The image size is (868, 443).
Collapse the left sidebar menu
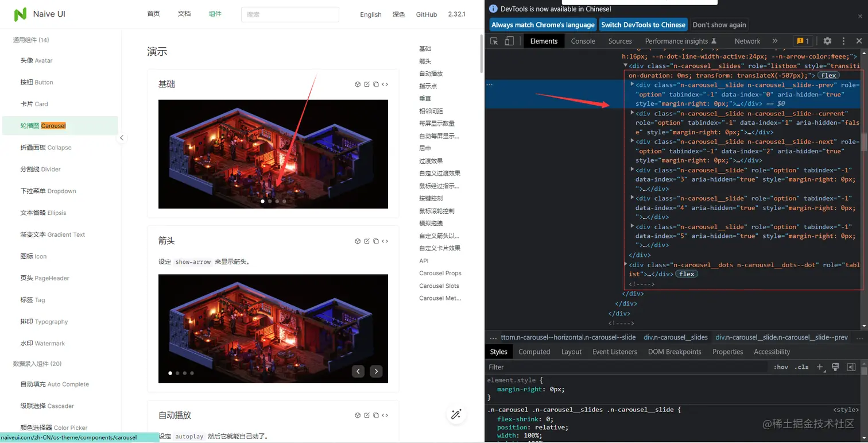tap(122, 138)
